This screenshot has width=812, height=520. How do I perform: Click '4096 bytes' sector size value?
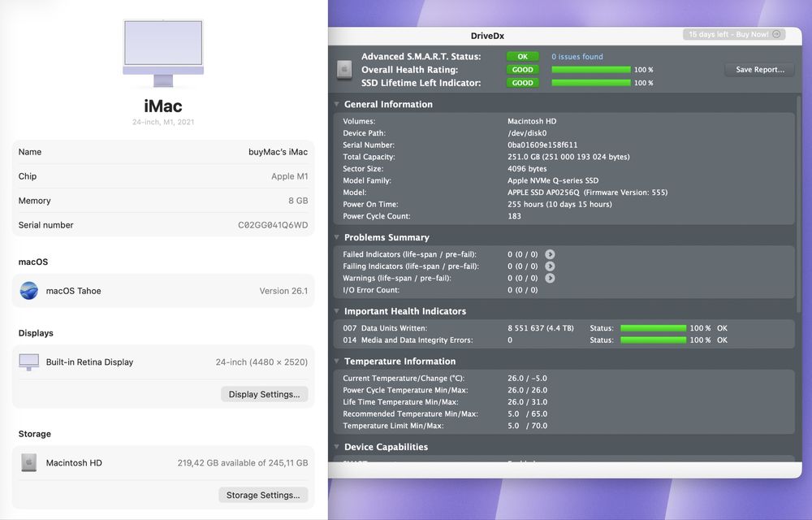(527, 169)
